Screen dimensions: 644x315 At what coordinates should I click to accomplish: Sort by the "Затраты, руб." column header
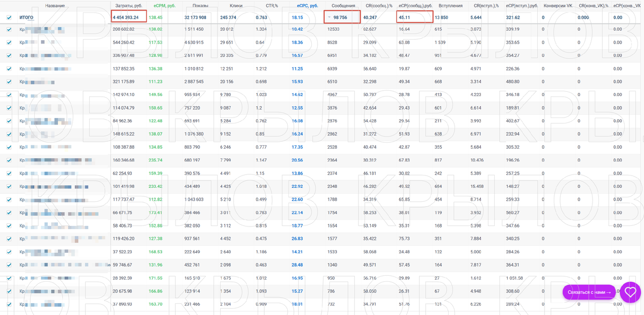128,6
